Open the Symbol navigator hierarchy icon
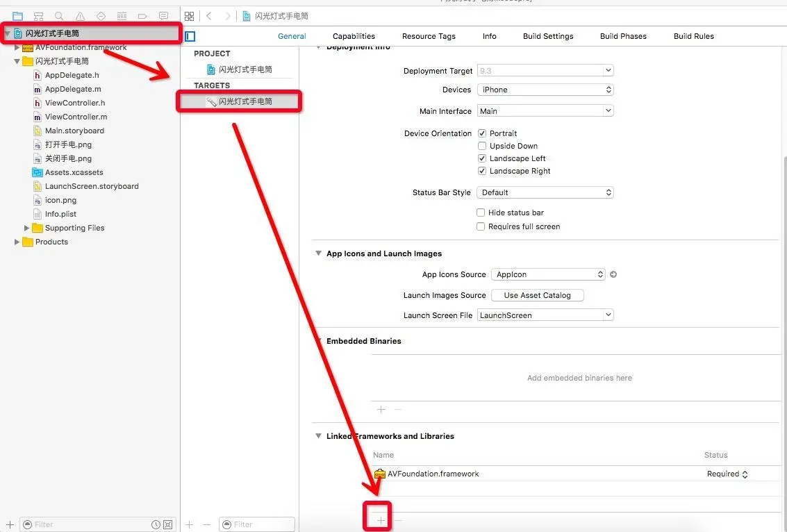Screen dimensions: 787x532 [39, 16]
